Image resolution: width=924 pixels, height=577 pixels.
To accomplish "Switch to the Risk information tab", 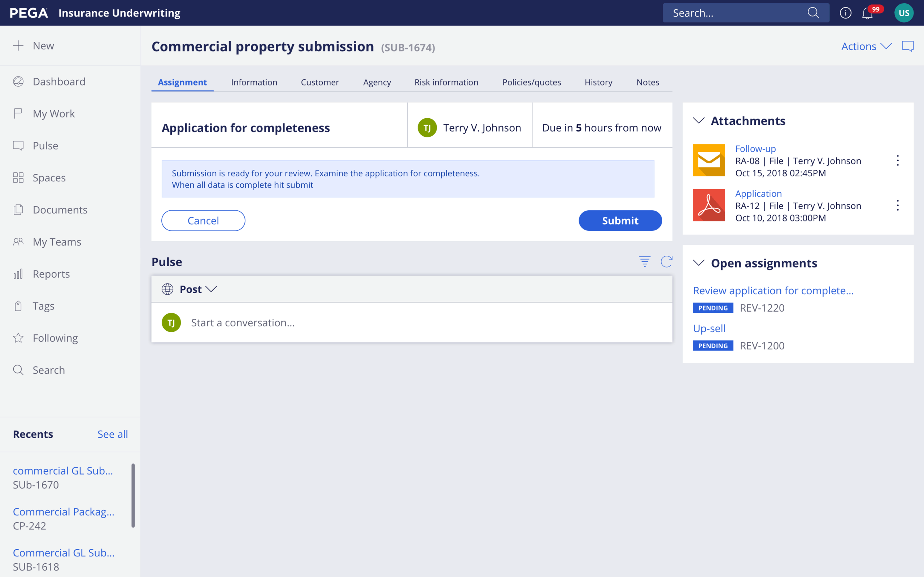I will [446, 82].
